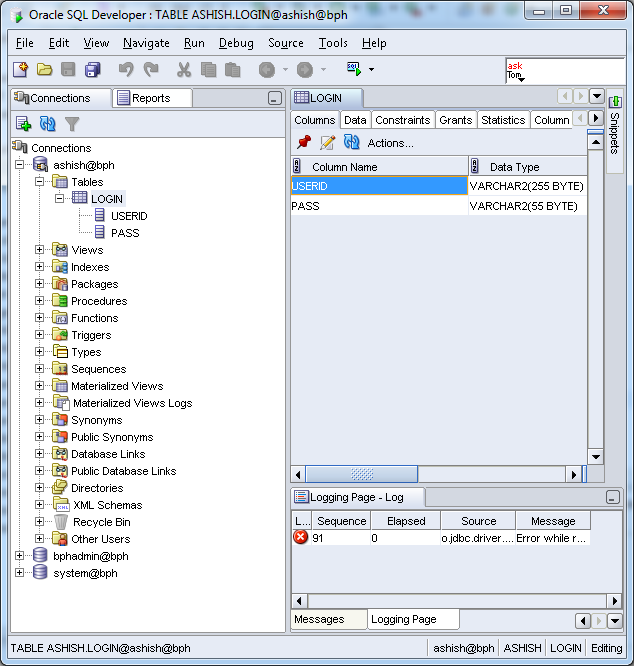Minimize the Connections panel

pyautogui.click(x=275, y=99)
